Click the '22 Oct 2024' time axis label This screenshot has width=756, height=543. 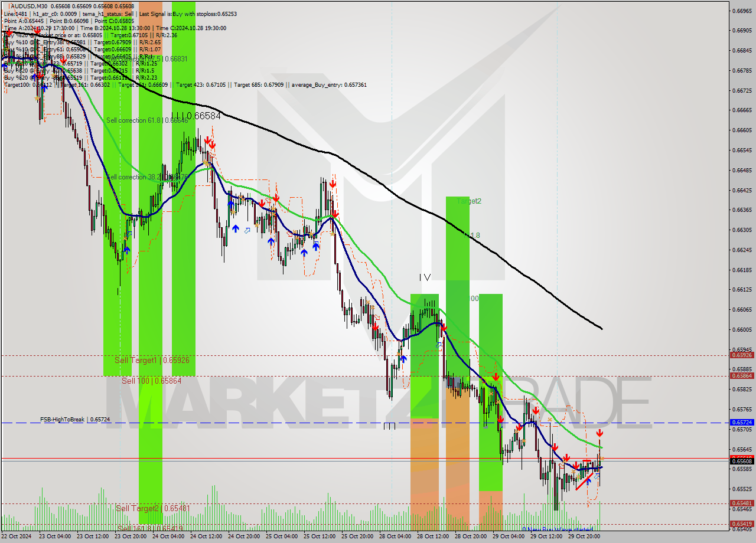(15, 537)
